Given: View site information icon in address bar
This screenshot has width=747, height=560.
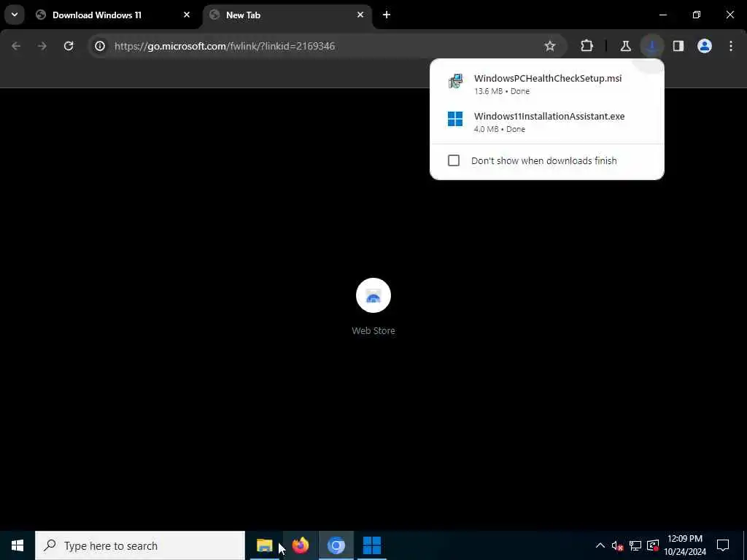Looking at the screenshot, I should [99, 46].
